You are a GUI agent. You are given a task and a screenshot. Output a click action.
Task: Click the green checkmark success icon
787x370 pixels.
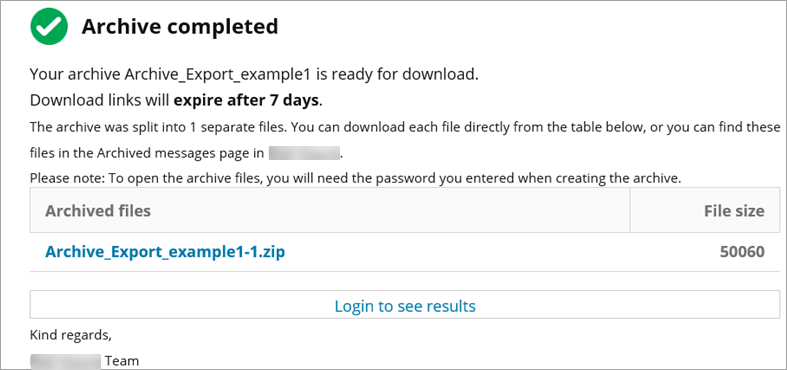[x=49, y=26]
